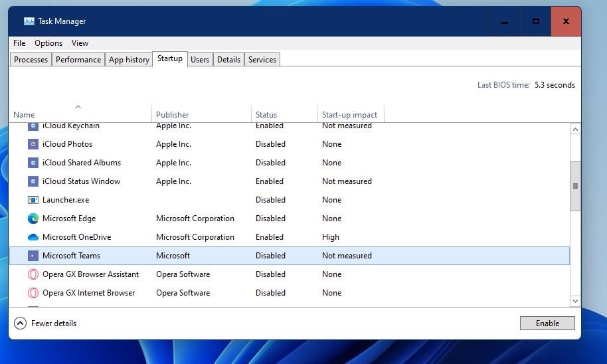Image resolution: width=607 pixels, height=364 pixels.
Task: Click the Microsoft OneDrive cloud icon
Action: point(33,237)
